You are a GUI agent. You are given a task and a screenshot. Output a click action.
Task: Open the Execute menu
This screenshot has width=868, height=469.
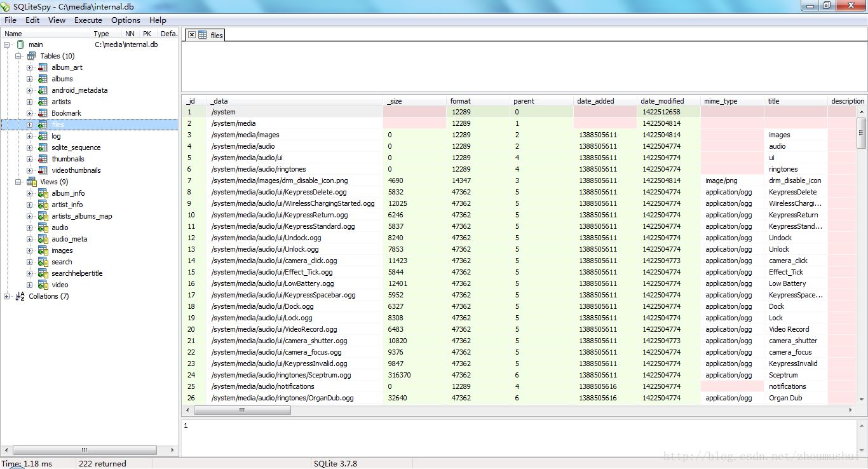tap(88, 20)
